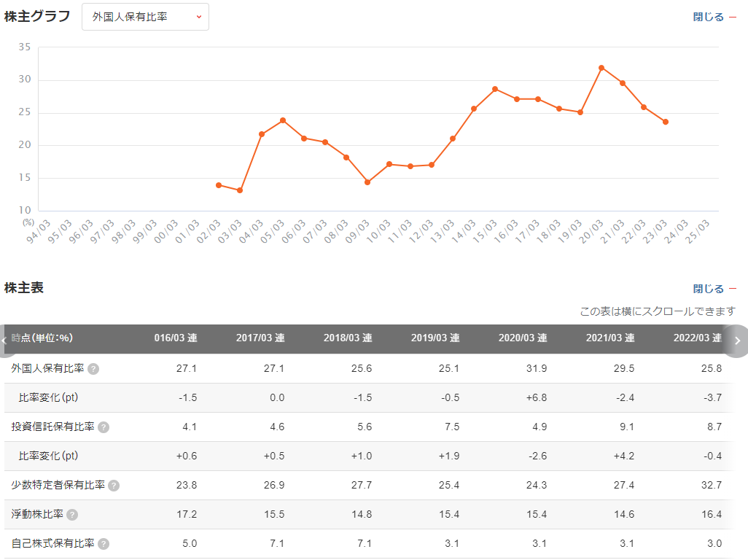The width and height of the screenshot is (748, 560).
Task: Select the 23/03 last data point on graph
Action: tap(666, 122)
